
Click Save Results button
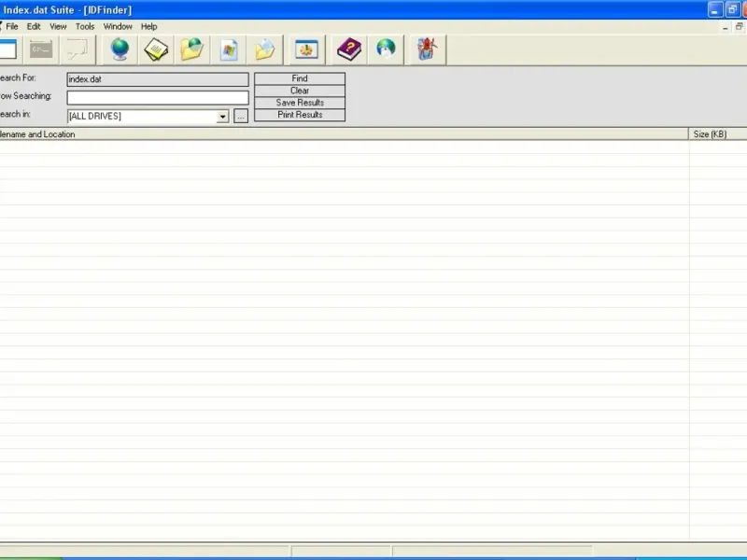coord(300,103)
